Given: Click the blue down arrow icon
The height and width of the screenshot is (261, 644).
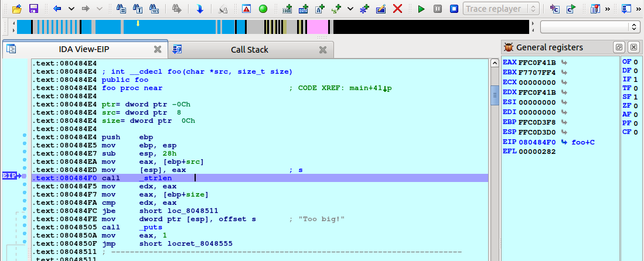Looking at the screenshot, I should [x=200, y=9].
